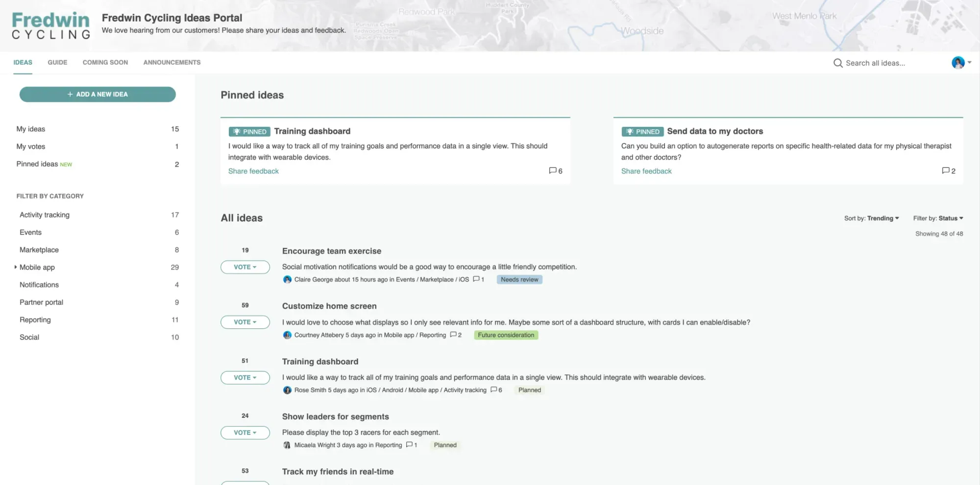The width and height of the screenshot is (980, 485).
Task: Open comment count icon on Customize home screen
Action: 454,335
